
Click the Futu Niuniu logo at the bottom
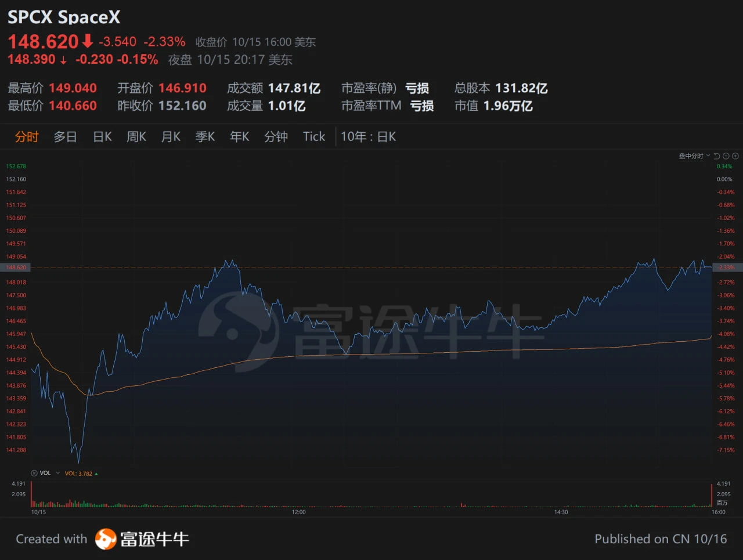point(142,539)
